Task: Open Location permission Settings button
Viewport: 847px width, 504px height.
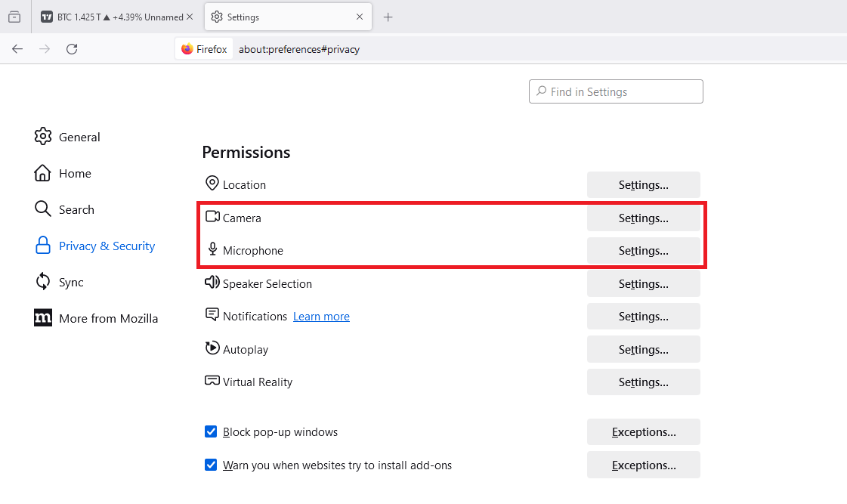Action: pyautogui.click(x=643, y=185)
